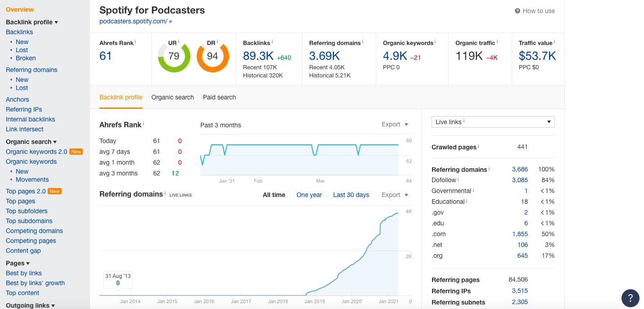Click info icon beside Organic keywords metric

(435, 42)
